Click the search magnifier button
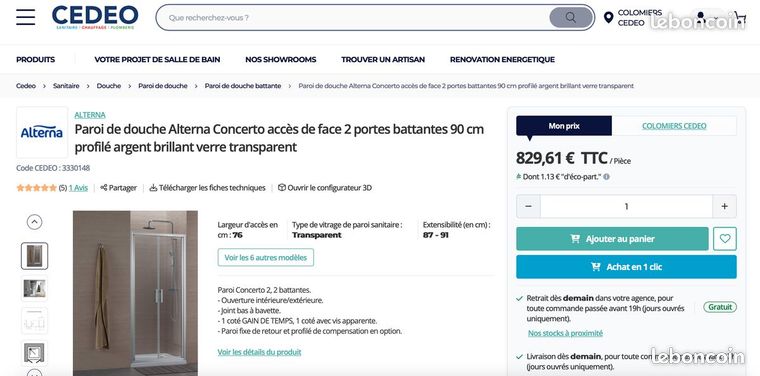Viewport: 760px width, 376px height. [571, 17]
